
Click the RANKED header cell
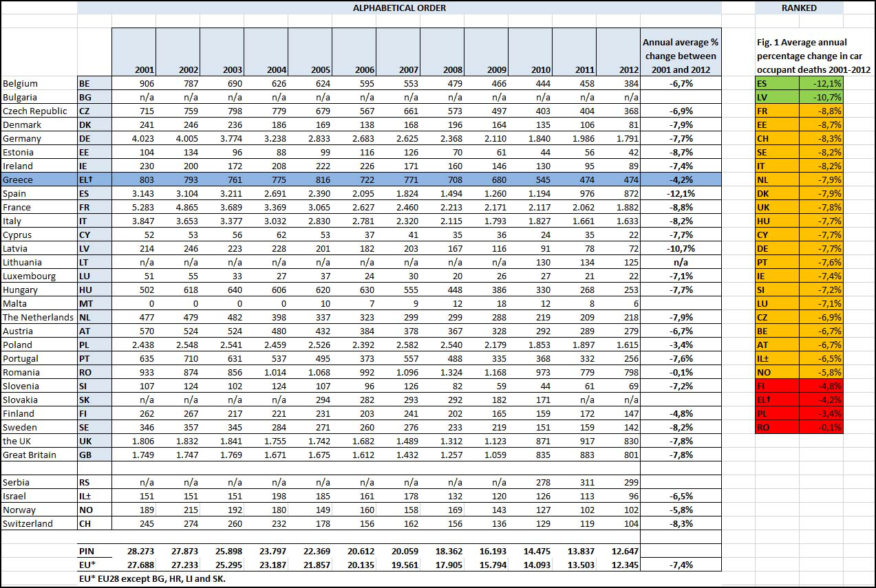pyautogui.click(x=799, y=8)
